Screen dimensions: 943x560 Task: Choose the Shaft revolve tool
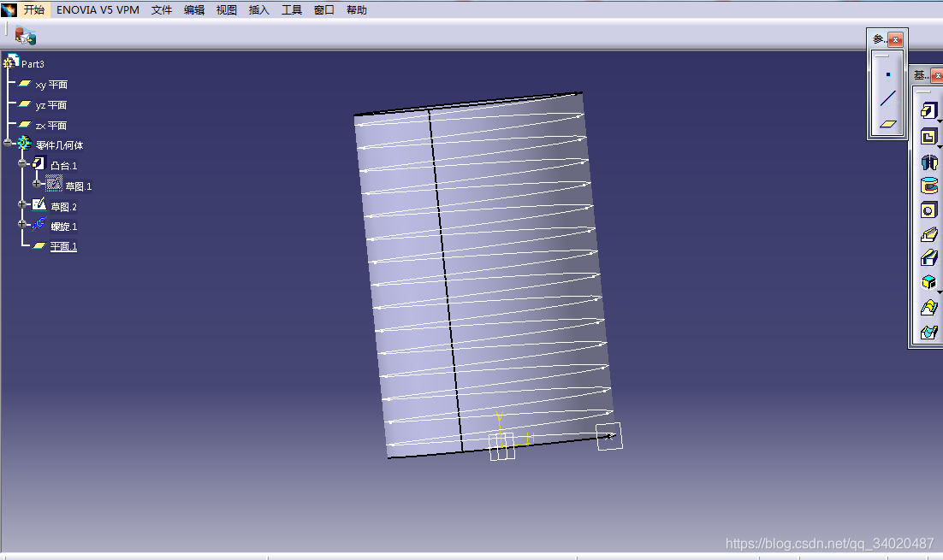click(928, 161)
